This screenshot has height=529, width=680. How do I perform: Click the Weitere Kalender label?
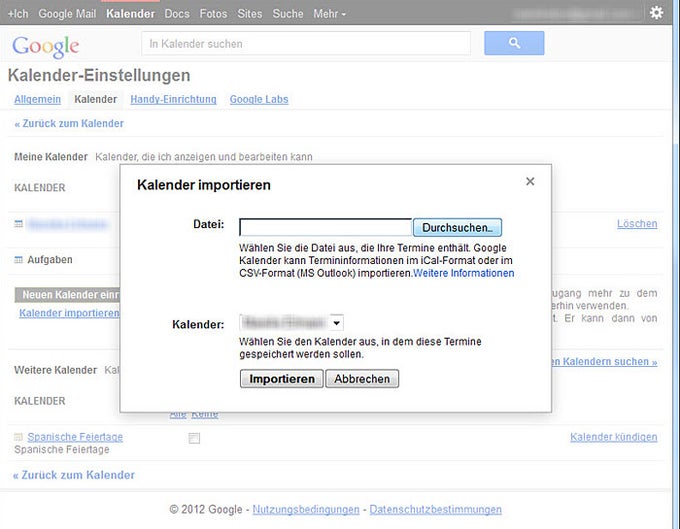pyautogui.click(x=56, y=370)
